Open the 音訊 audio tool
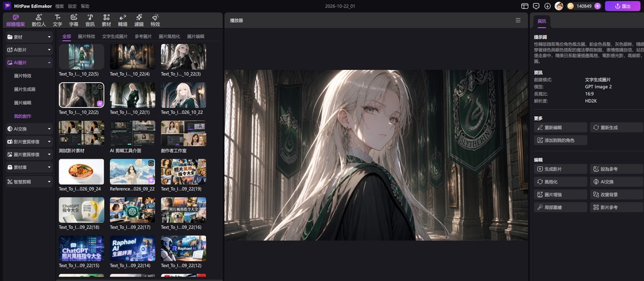 [90, 20]
